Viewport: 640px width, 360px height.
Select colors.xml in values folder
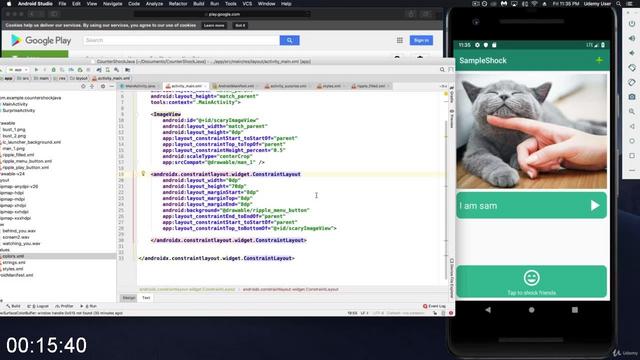(x=13, y=256)
